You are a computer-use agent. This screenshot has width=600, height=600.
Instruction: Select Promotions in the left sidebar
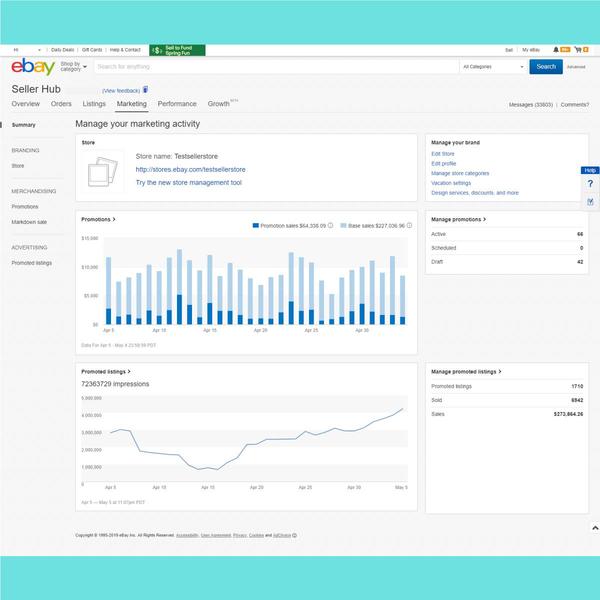coord(25,207)
